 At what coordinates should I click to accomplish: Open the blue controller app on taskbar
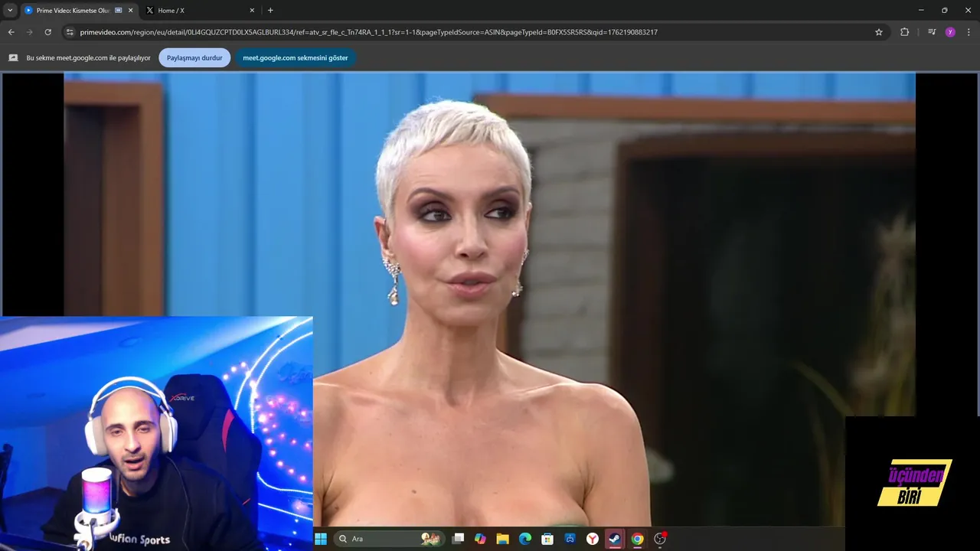(x=570, y=539)
